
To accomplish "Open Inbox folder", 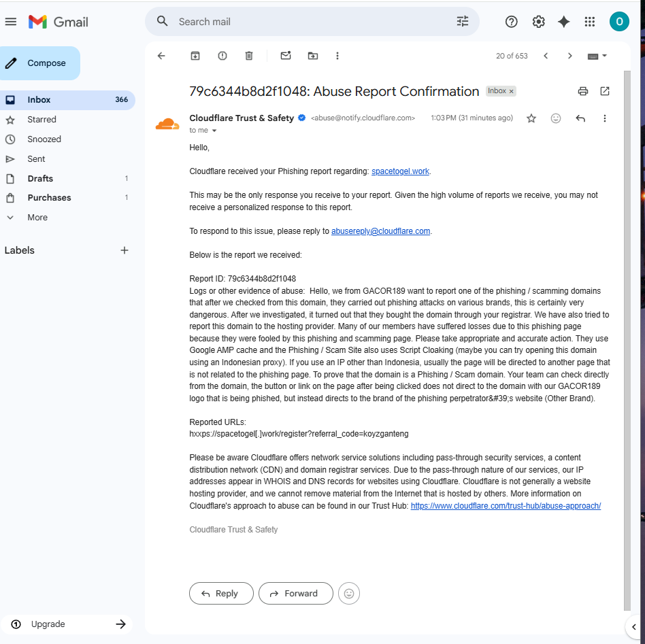I will coord(67,100).
